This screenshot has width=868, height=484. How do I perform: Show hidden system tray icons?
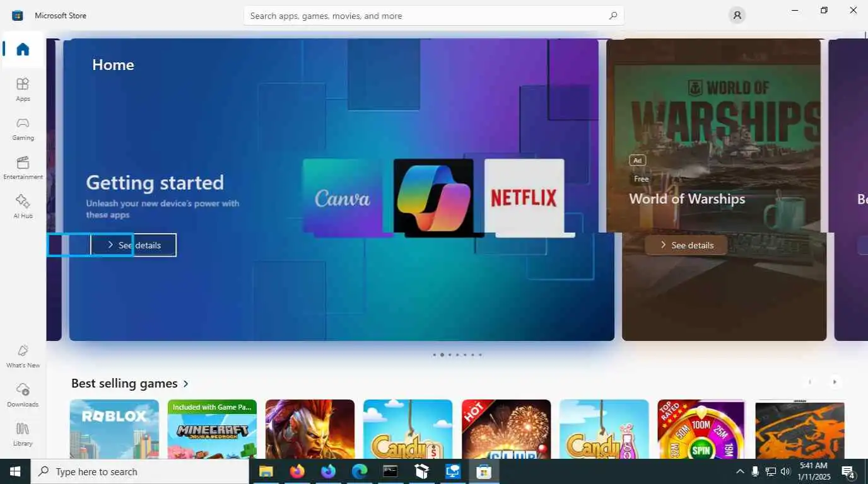coord(740,471)
